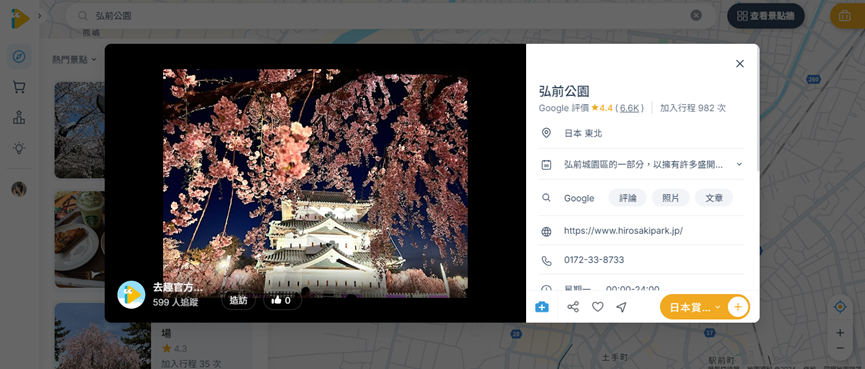Click the Google search label in panel

tap(579, 199)
